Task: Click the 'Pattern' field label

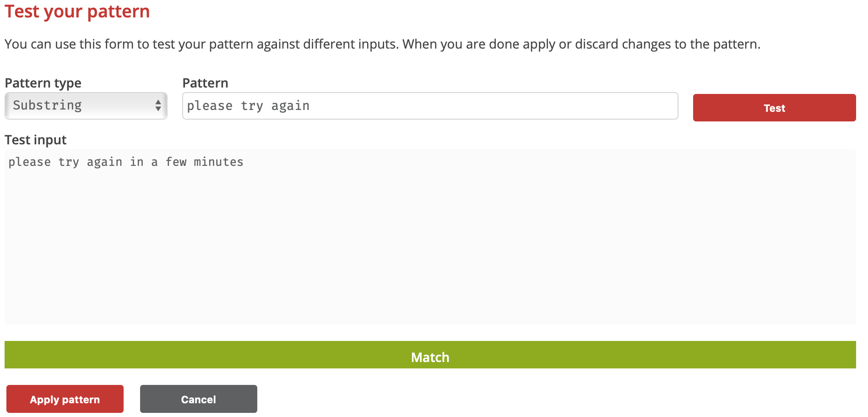Action: (205, 83)
